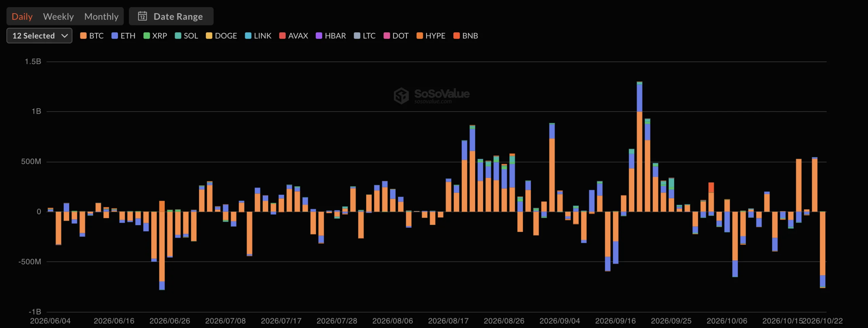Click the red BNB bar segment in October
868x328 pixels.
711,187
